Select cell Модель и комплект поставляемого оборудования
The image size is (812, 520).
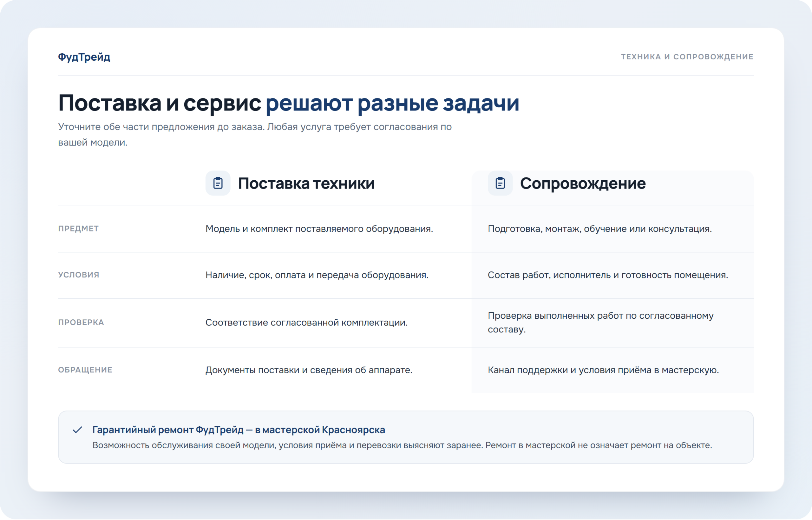pos(319,229)
